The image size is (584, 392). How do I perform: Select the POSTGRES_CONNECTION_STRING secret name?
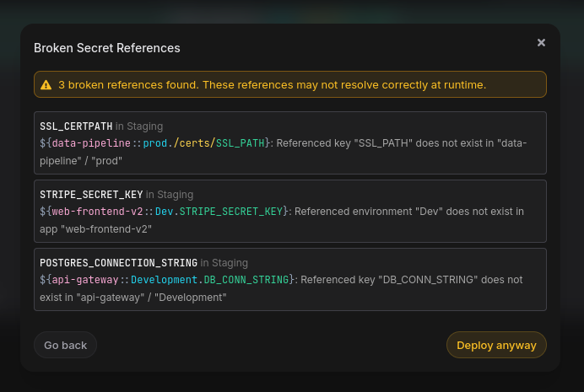coord(118,263)
